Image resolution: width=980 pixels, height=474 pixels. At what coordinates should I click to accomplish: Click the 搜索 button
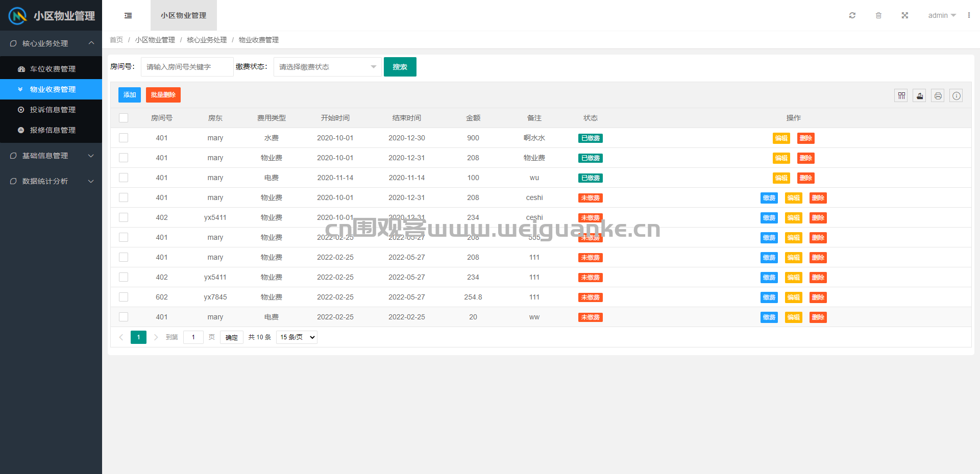pos(400,67)
